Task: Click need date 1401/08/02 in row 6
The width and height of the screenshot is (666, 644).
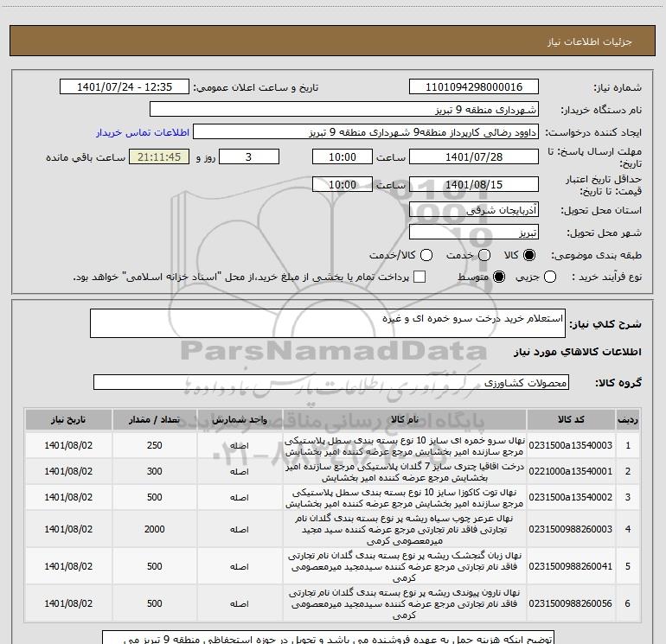Action: click(68, 603)
